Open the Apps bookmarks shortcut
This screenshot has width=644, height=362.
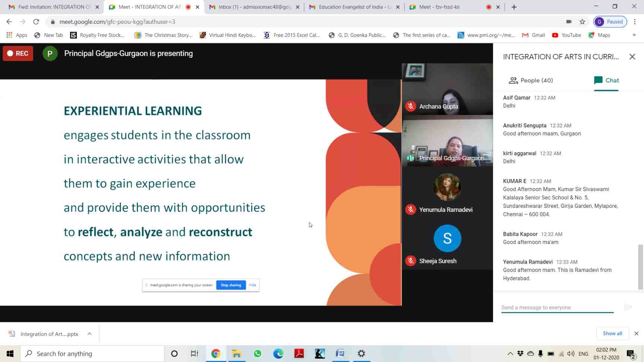[17, 35]
